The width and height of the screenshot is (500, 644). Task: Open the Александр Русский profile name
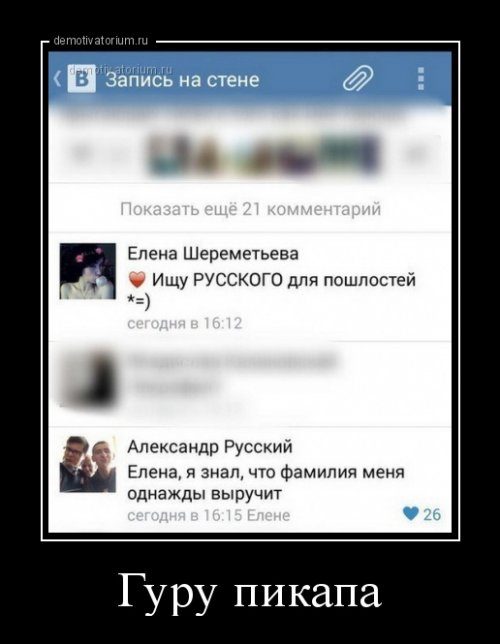tap(210, 446)
